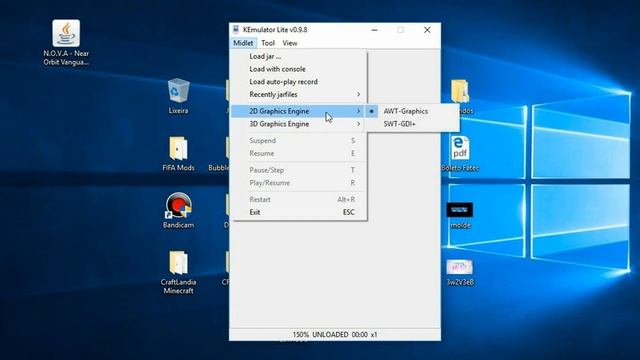Open the View menu

pyautogui.click(x=290, y=43)
